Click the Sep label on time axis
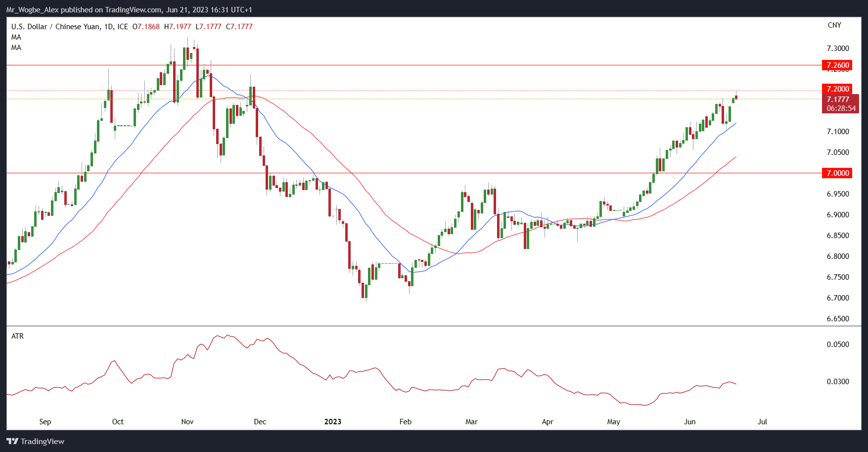868x452 pixels. 45,422
